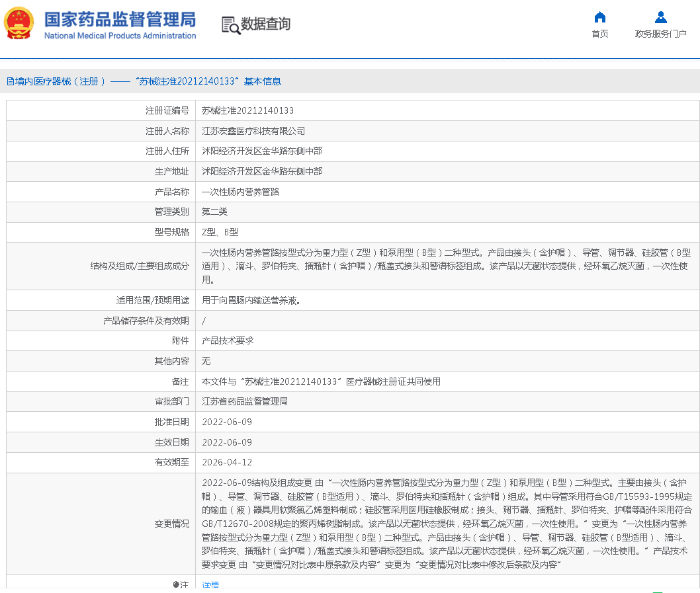
Task: Click the Z型、B型 model specification value
Action: [220, 232]
